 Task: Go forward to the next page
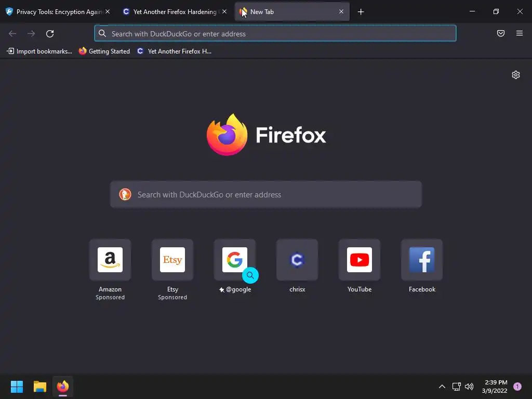point(31,34)
